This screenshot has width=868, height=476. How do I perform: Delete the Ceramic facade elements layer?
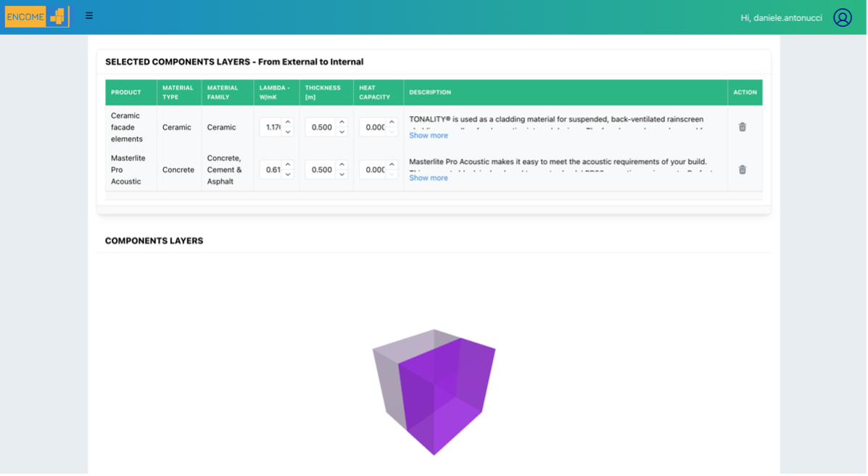coord(742,127)
